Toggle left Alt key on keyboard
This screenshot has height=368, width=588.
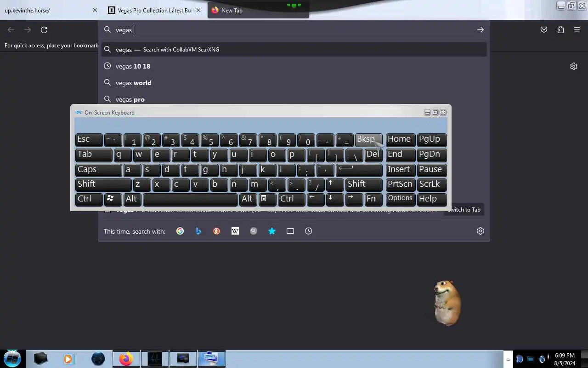click(133, 199)
